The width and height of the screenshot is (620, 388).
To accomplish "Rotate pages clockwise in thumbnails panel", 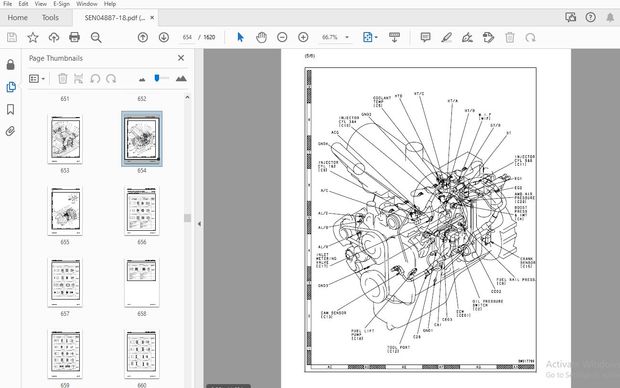I will 111,79.
